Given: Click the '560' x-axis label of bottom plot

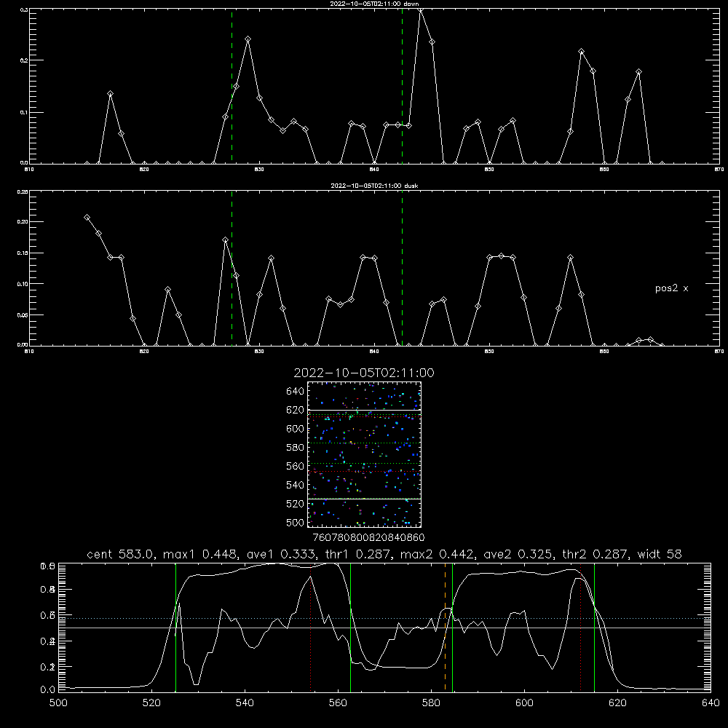Looking at the screenshot, I should click(338, 703).
